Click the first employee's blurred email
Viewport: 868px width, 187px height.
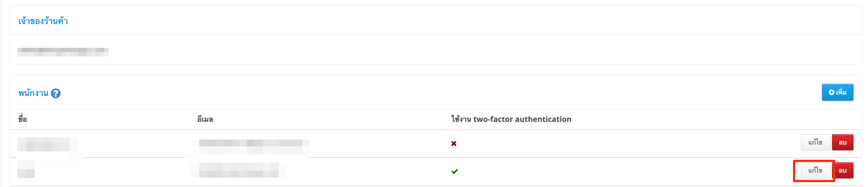click(250, 147)
